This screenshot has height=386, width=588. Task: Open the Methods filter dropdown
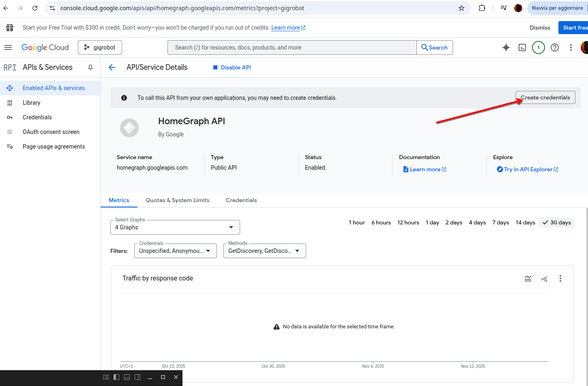pos(264,251)
